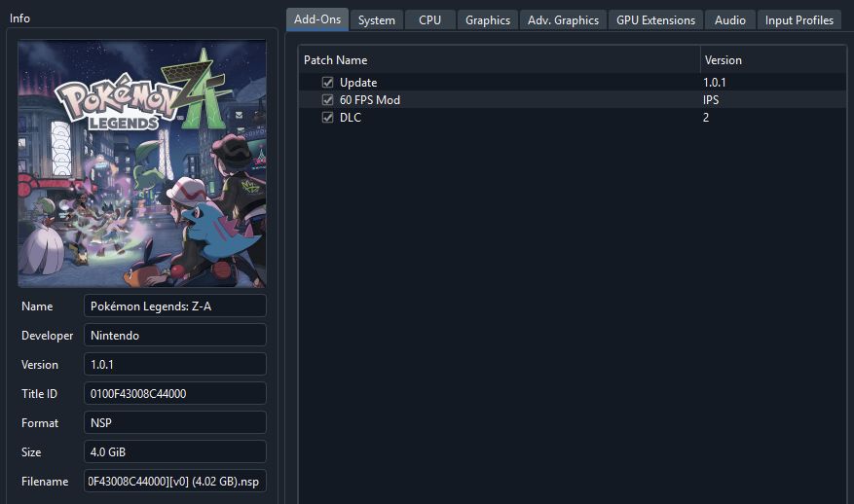Screen dimensions: 854x504
Task: Select the 60 FPS Mod row
Action: [x=572, y=99]
